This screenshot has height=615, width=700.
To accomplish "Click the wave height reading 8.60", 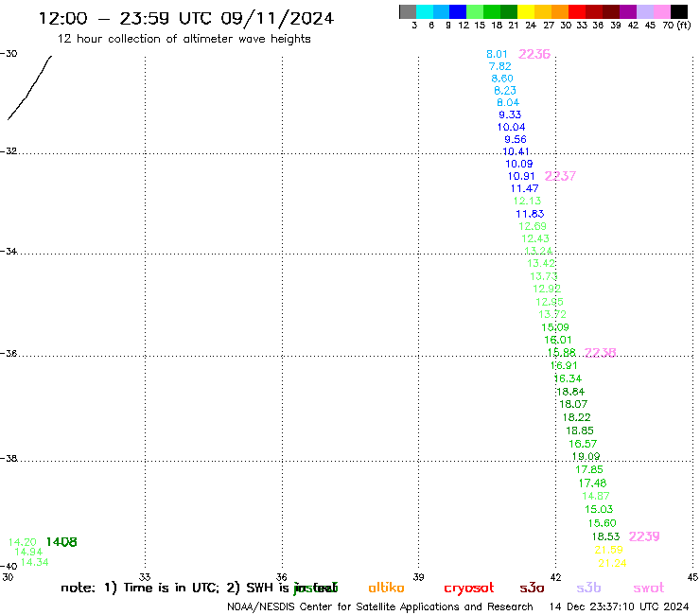I will 502,79.
